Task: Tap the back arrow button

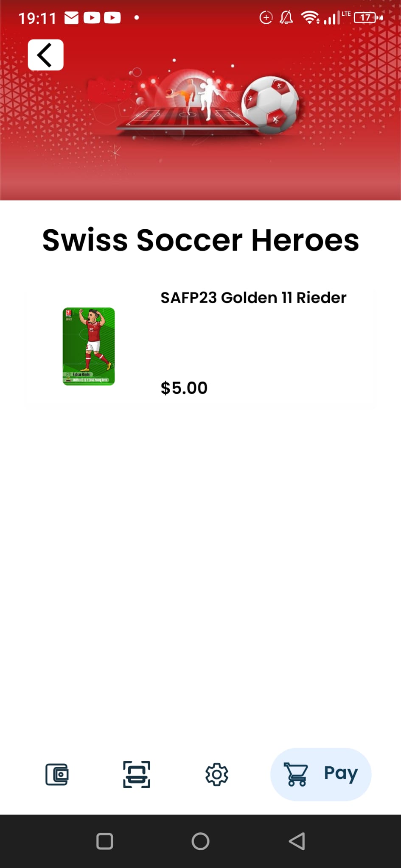Action: pyautogui.click(x=45, y=55)
